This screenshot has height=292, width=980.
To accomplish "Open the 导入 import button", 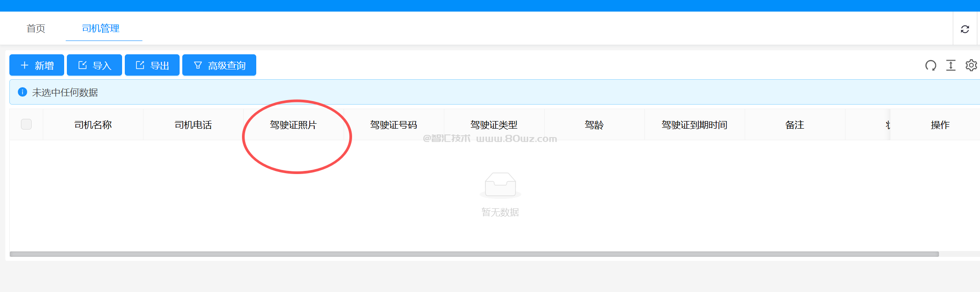I will click(94, 65).
